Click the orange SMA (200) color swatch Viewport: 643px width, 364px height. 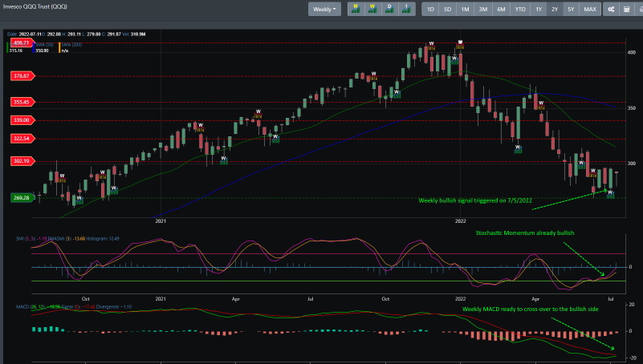tap(60, 47)
